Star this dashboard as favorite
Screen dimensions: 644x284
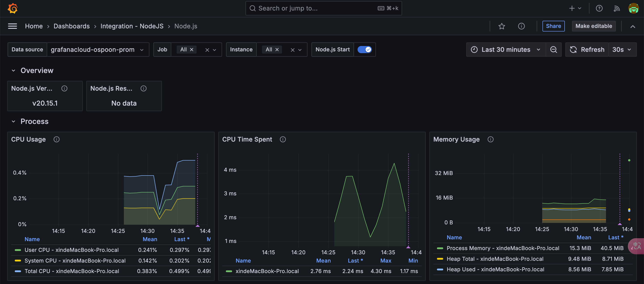click(502, 26)
